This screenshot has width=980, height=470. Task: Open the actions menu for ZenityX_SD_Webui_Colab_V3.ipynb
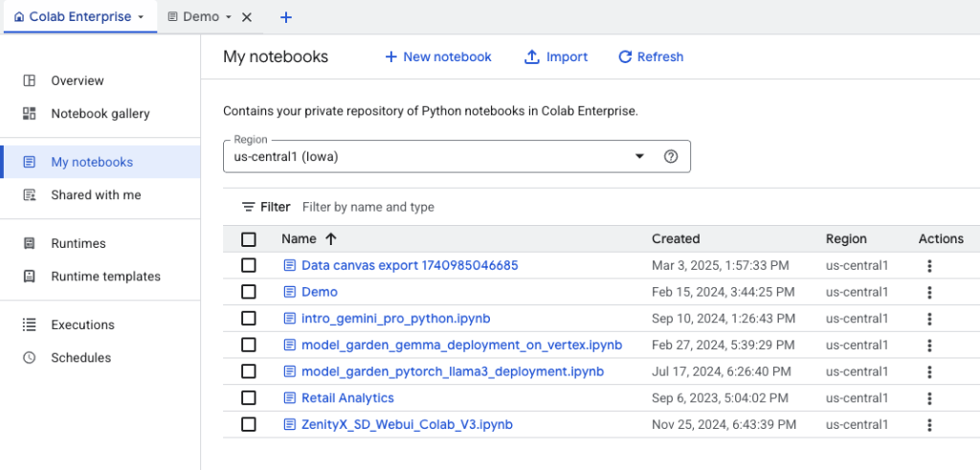pyautogui.click(x=929, y=425)
